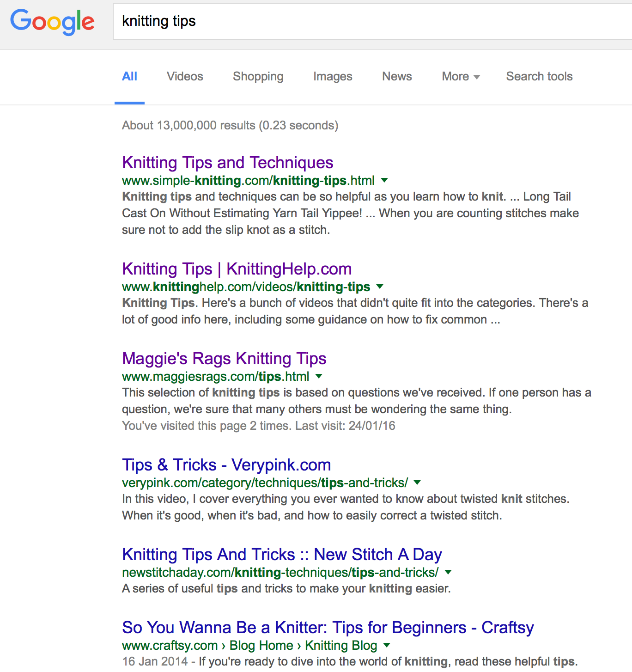632x672 pixels.
Task: Select the All tab
Action: coord(129,76)
